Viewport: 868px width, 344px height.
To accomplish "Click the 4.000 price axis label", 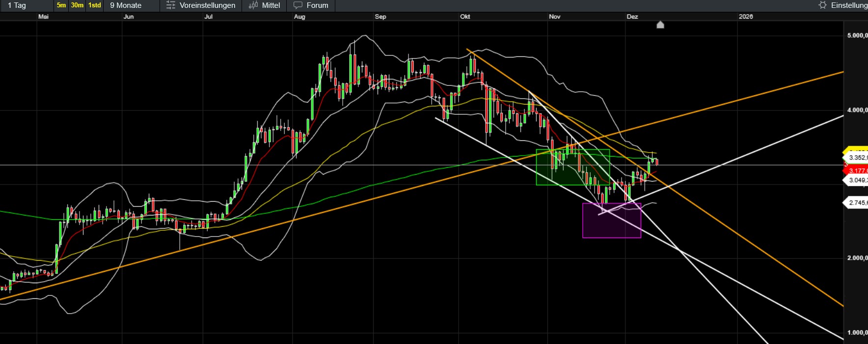I will [x=857, y=110].
